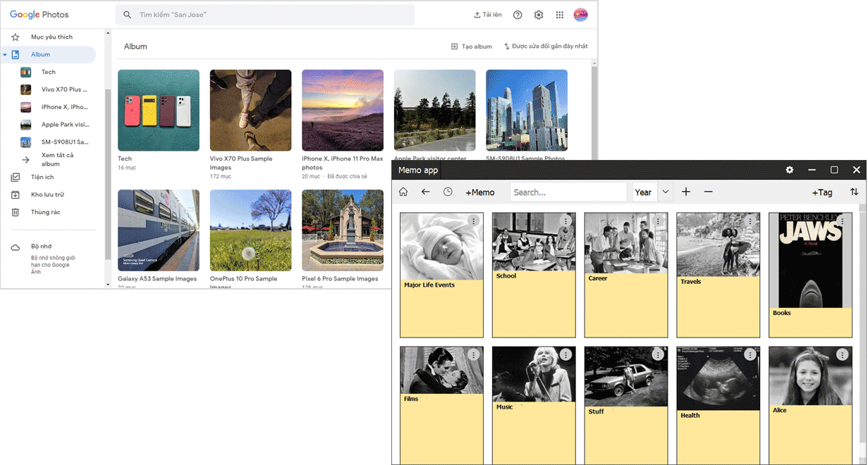
Task: Select Thùng rác in the sidebar
Action: click(x=45, y=212)
